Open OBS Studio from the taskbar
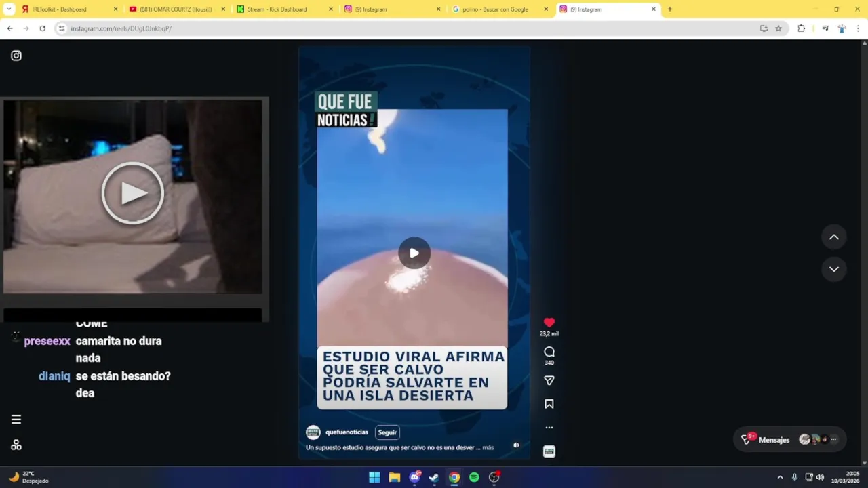 tap(494, 478)
